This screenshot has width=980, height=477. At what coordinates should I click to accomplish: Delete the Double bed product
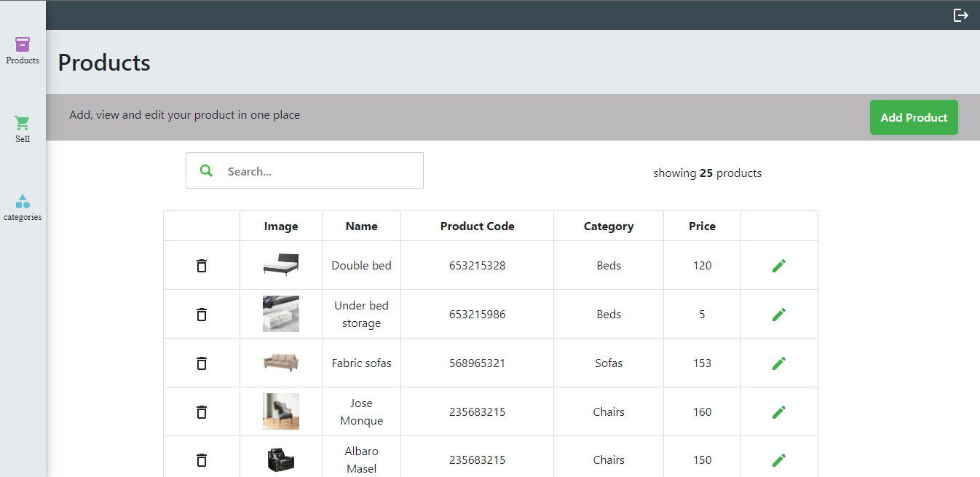coord(202,265)
